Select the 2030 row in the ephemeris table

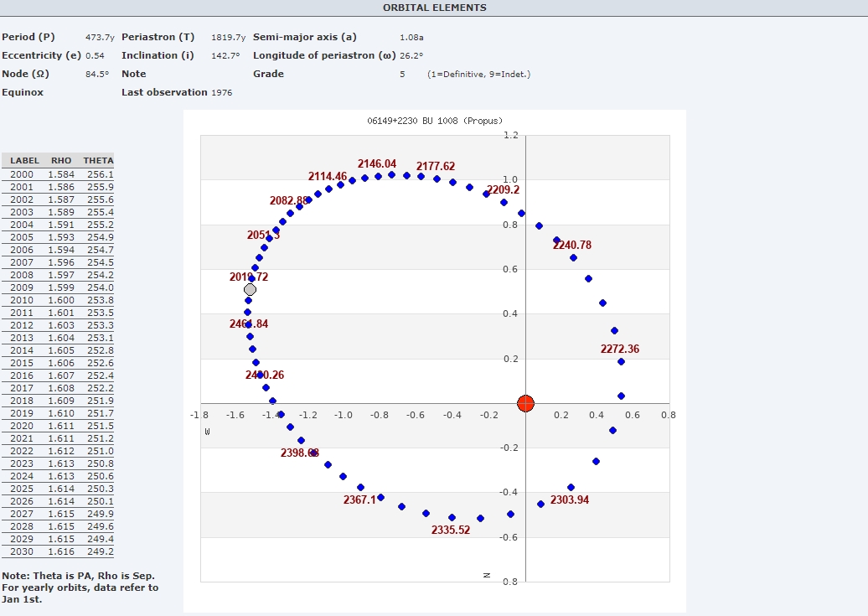tap(57, 551)
